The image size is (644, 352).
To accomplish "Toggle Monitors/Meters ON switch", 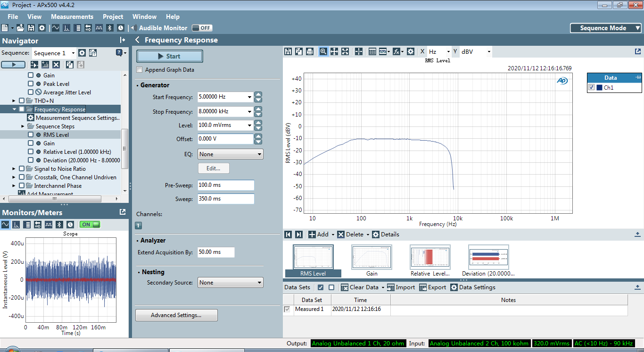I will 90,225.
